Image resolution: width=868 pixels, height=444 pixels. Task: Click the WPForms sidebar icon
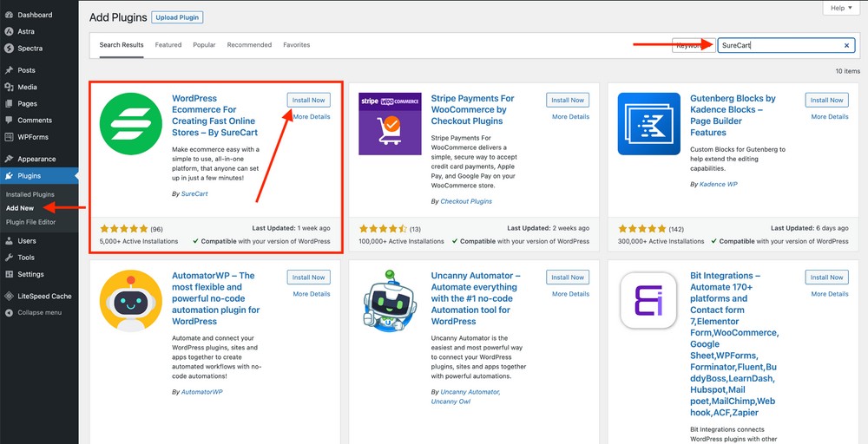tap(9, 136)
